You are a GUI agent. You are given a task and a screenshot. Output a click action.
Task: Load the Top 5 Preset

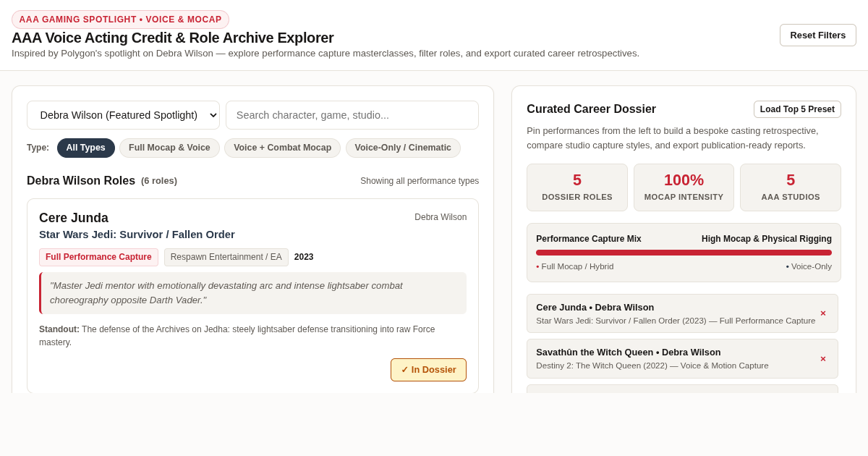click(797, 109)
